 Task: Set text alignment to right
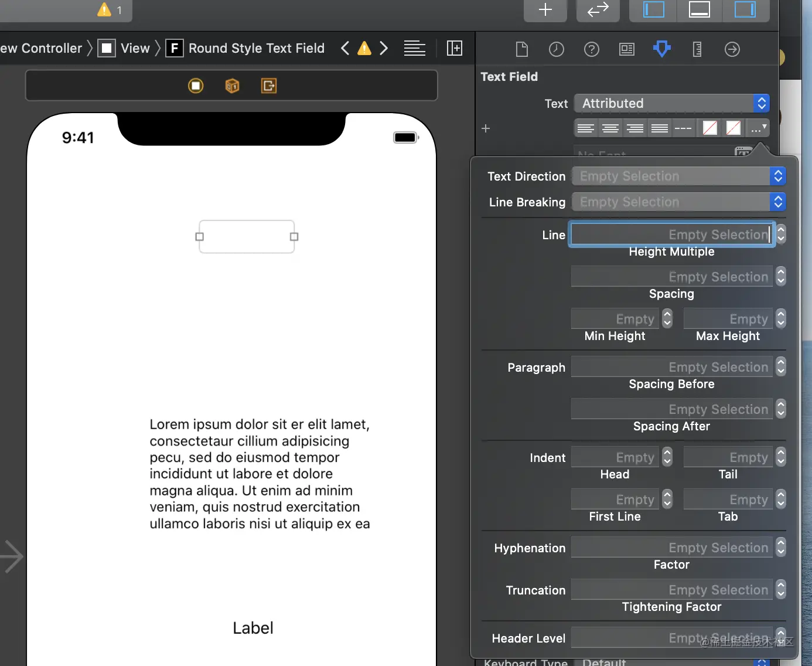(635, 128)
